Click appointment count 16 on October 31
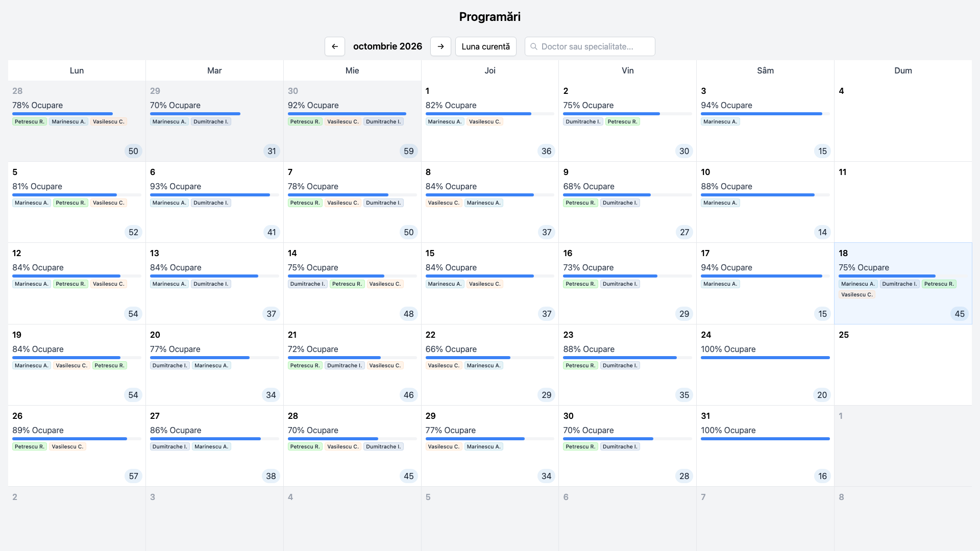The height and width of the screenshot is (551, 980). (x=822, y=476)
